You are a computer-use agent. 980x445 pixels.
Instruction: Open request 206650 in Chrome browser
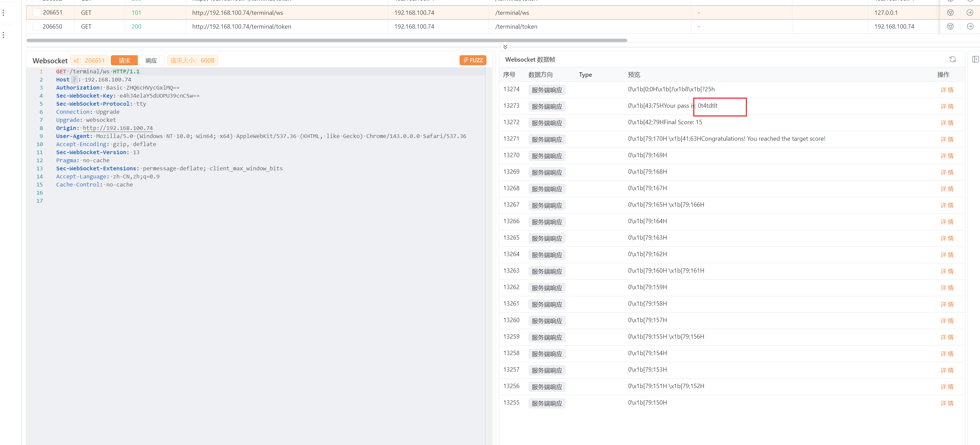[950, 27]
